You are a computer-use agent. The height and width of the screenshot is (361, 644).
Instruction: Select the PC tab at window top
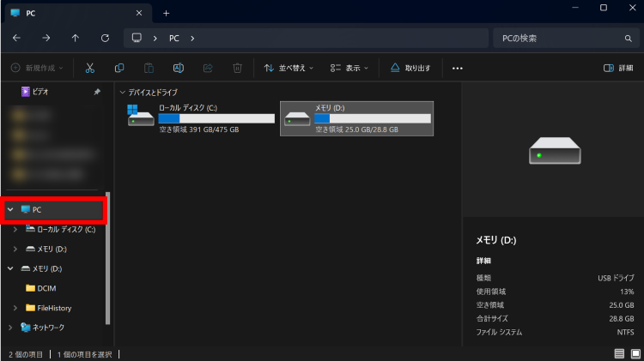(78, 13)
